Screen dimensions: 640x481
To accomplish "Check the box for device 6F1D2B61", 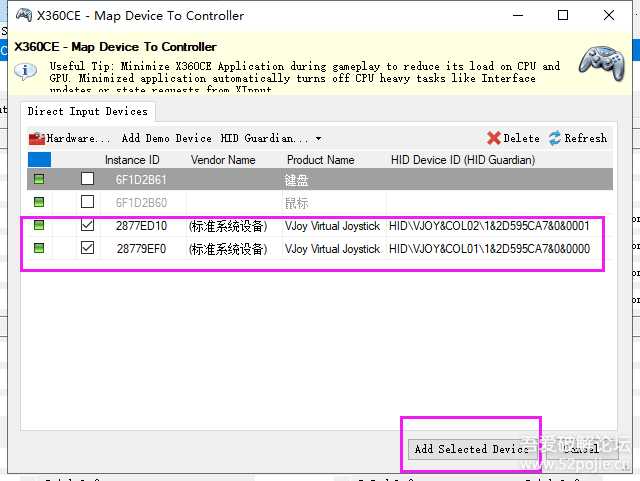I will [x=88, y=180].
